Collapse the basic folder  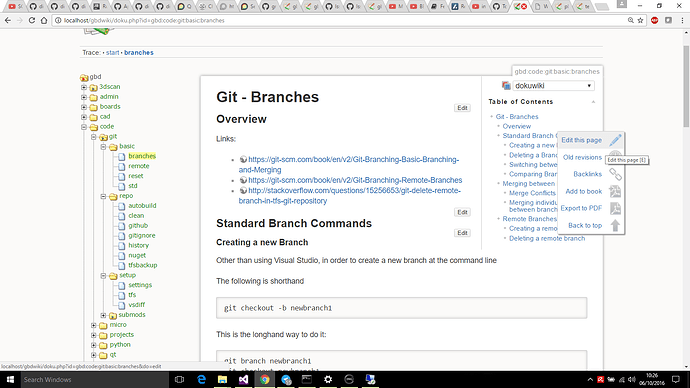(x=103, y=146)
